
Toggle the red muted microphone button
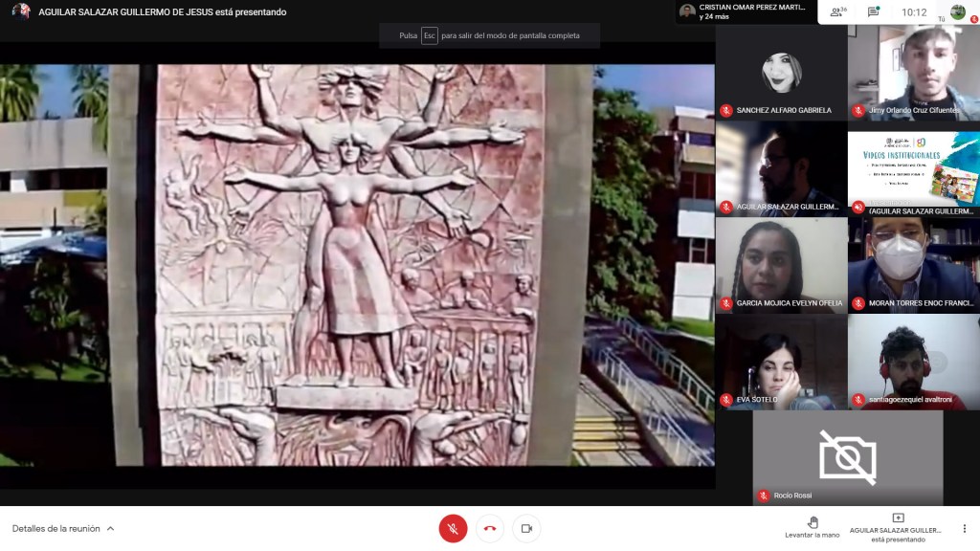coord(453,528)
